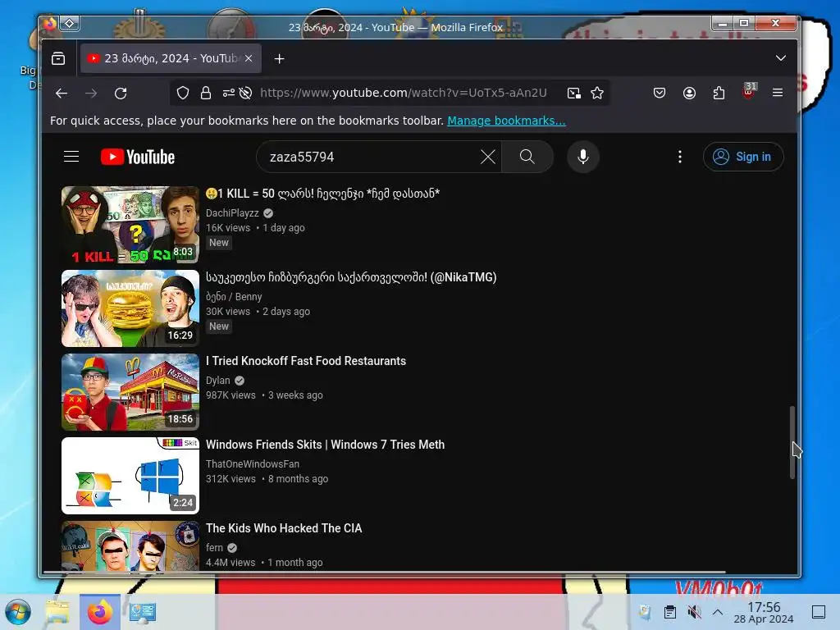This screenshot has height=630, width=840.
Task: Reload the current page
Action: coord(121,94)
